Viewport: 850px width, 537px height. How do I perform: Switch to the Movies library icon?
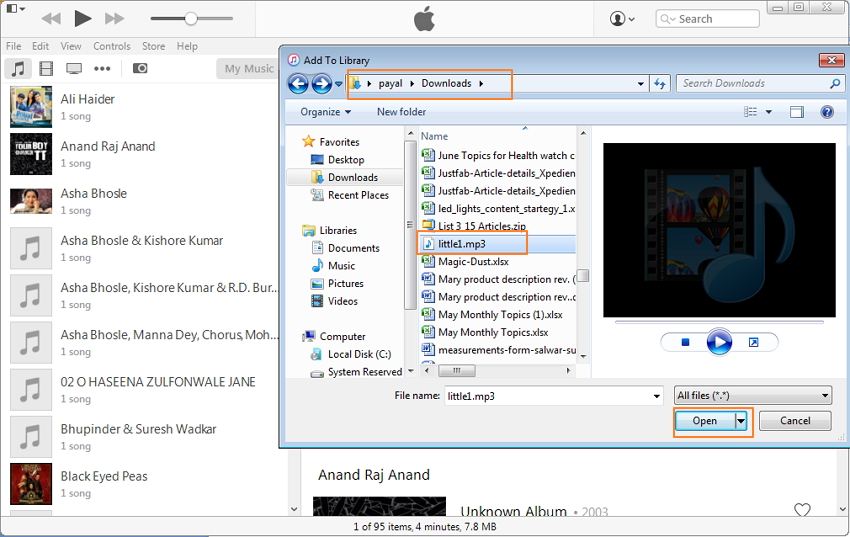46,68
